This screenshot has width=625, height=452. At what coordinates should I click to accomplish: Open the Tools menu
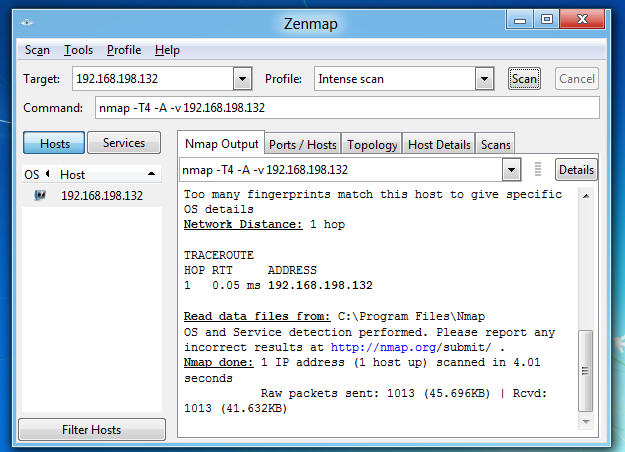click(79, 50)
